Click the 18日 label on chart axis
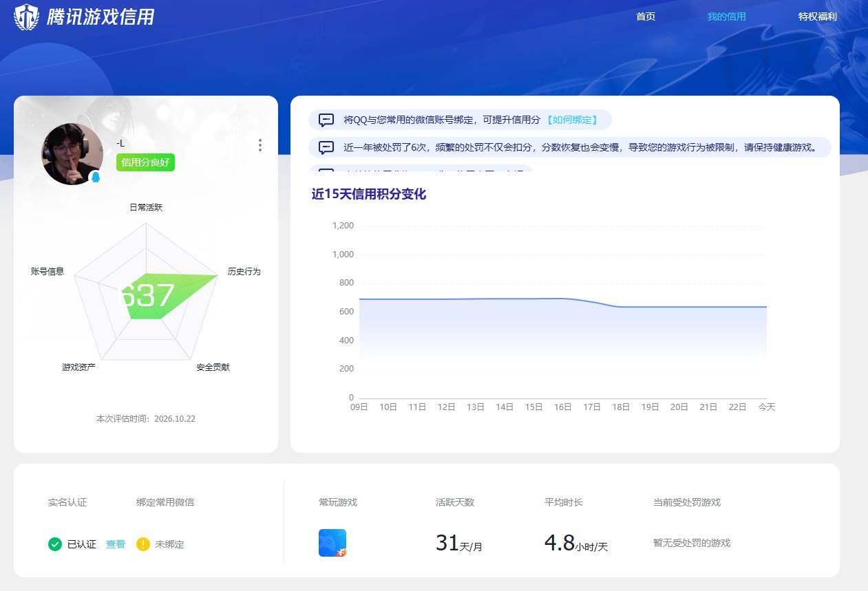 [621, 407]
